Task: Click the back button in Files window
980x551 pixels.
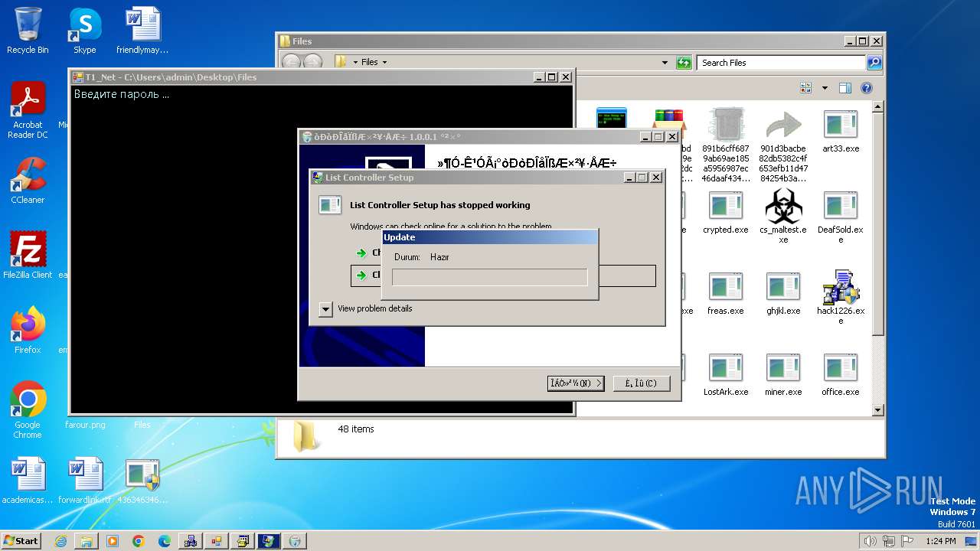Action: (x=291, y=63)
